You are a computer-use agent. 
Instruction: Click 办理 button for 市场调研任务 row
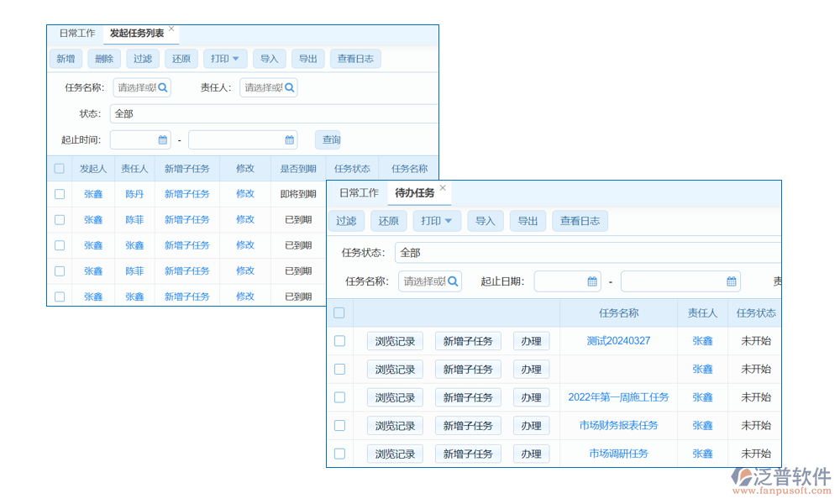coord(531,454)
